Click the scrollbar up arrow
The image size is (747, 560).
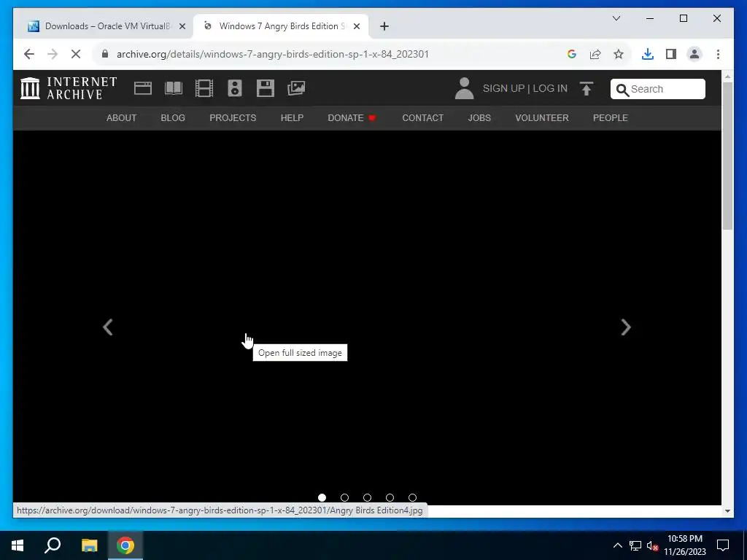727,76
